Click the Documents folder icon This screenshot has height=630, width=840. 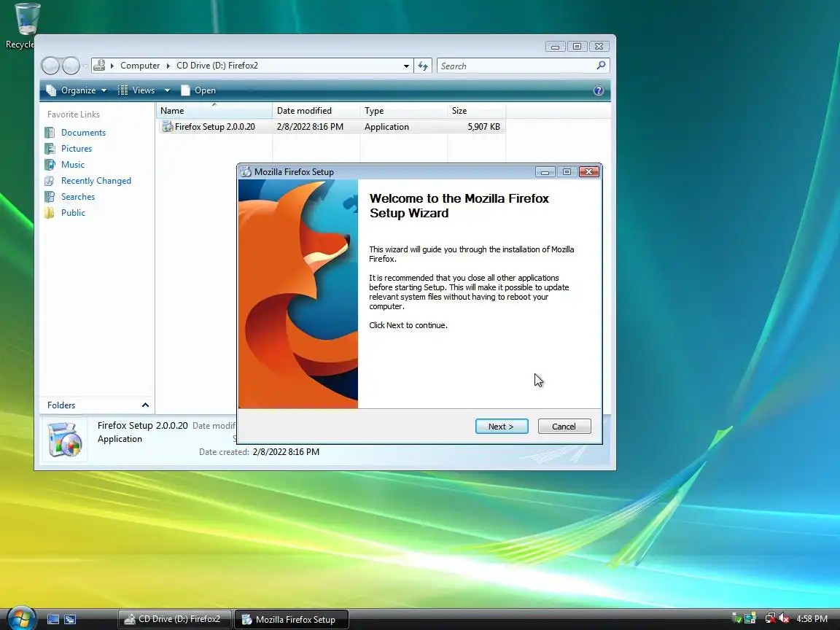[50, 132]
